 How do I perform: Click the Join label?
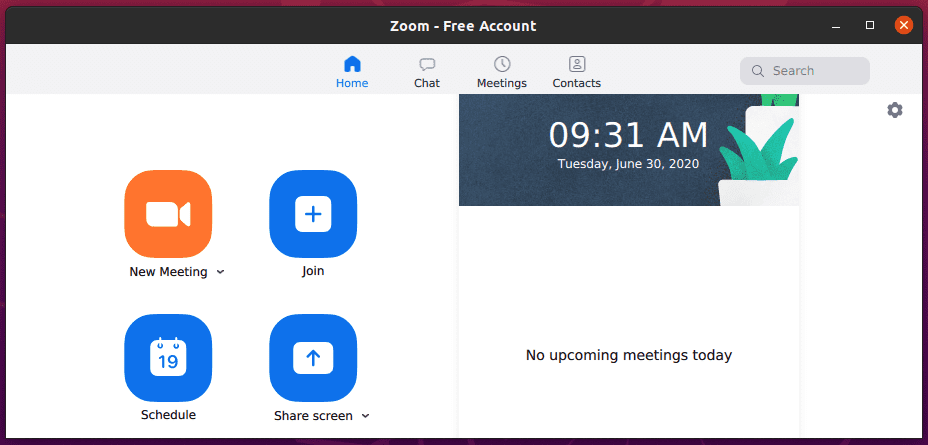pyautogui.click(x=313, y=271)
